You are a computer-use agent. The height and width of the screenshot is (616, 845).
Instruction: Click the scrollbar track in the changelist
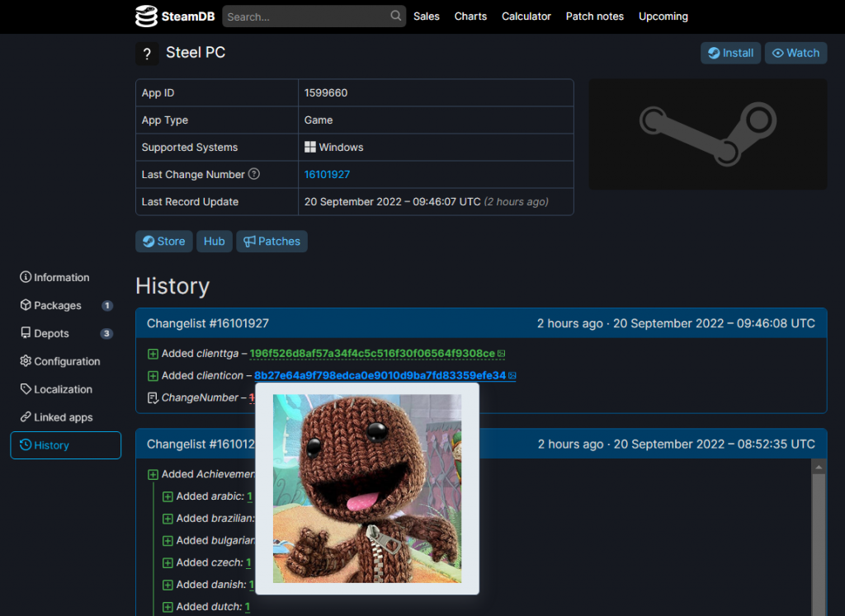(819, 544)
